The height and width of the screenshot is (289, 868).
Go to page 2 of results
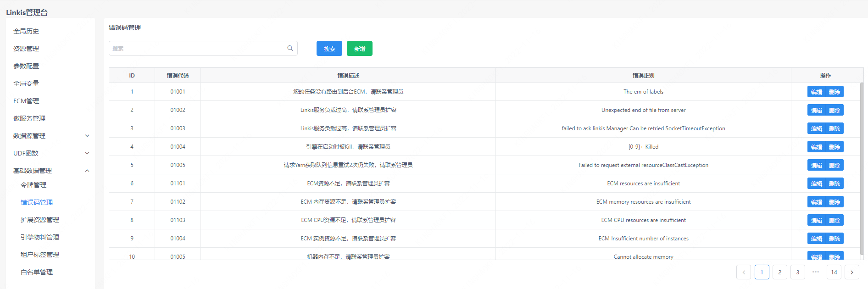click(x=779, y=272)
